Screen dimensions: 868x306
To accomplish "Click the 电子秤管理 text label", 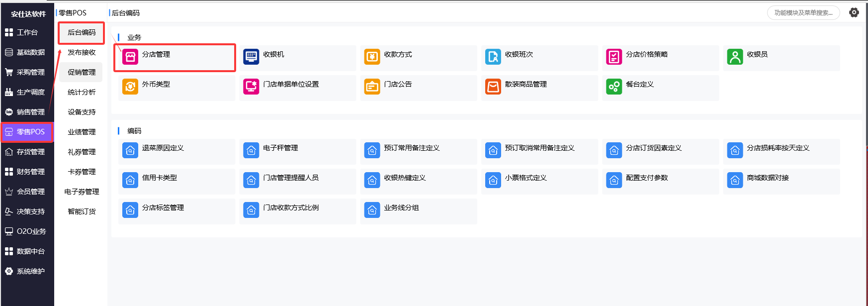I will tap(280, 148).
